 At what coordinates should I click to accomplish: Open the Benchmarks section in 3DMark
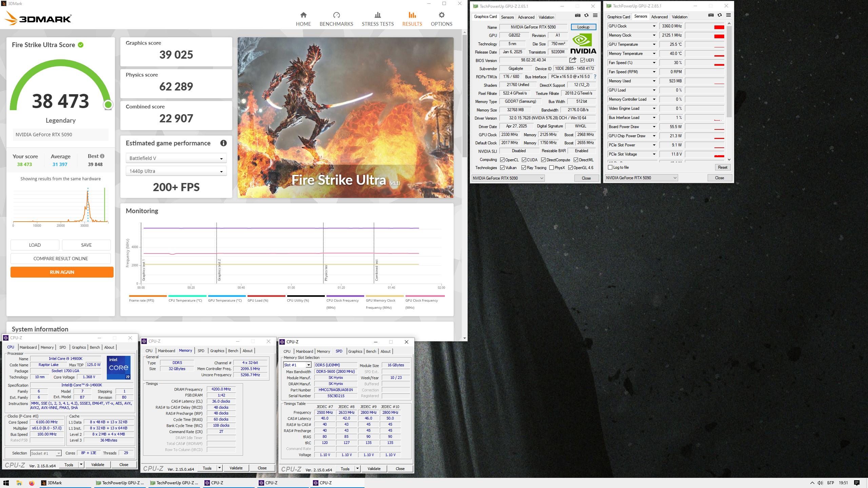pyautogui.click(x=336, y=19)
